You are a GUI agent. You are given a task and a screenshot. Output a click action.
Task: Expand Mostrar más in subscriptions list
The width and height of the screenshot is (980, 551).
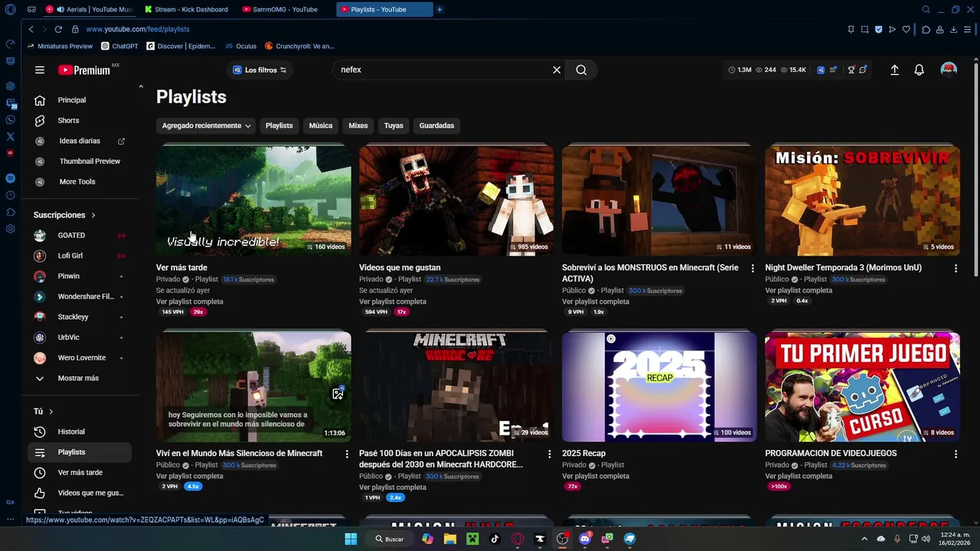tap(78, 378)
